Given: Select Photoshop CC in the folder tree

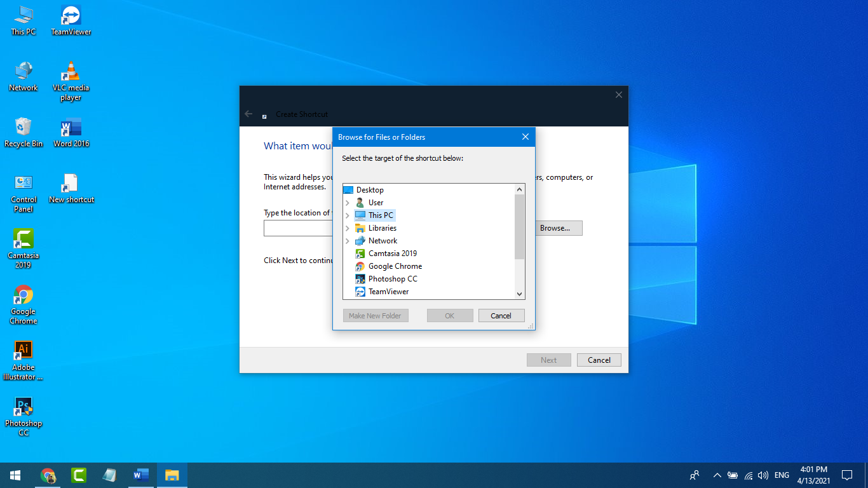Looking at the screenshot, I should pos(392,279).
